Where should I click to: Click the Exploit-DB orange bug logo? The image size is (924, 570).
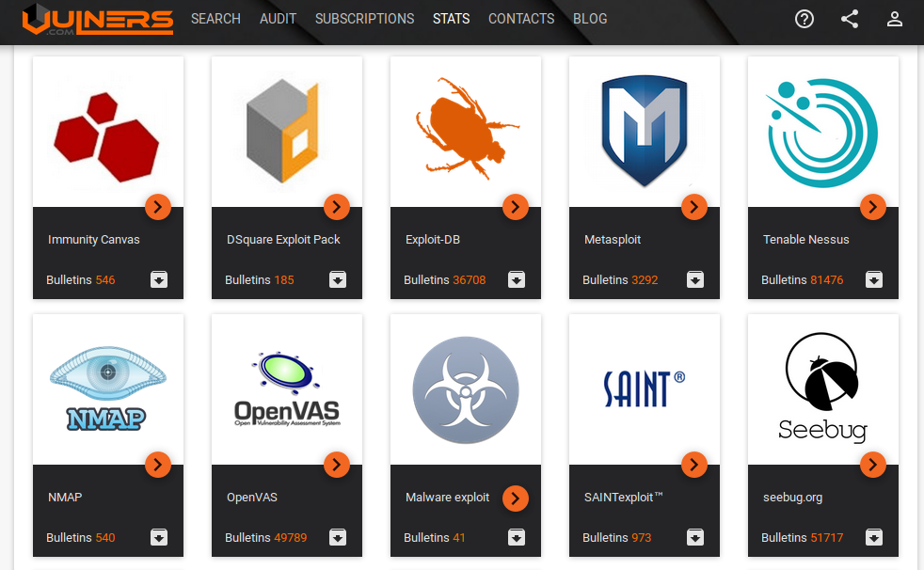point(466,128)
